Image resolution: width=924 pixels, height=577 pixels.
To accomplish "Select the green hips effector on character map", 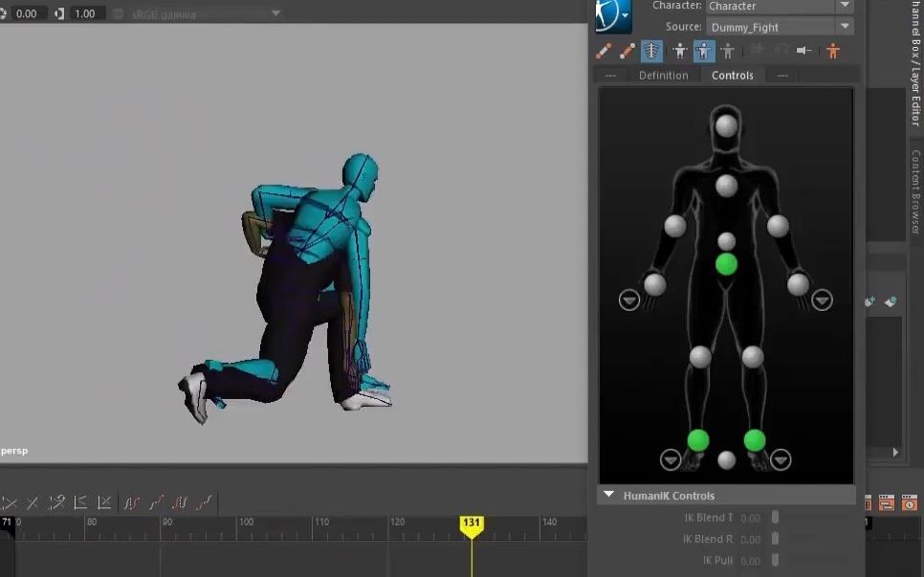I will pos(725,264).
